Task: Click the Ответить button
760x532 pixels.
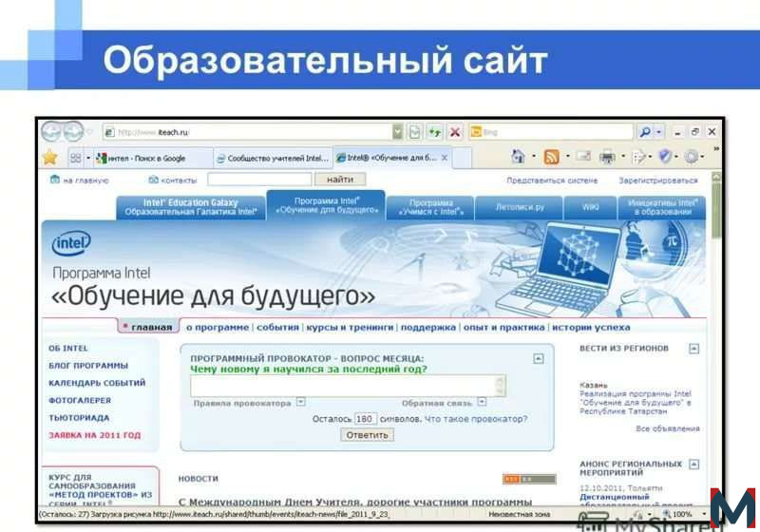Action: 368,435
